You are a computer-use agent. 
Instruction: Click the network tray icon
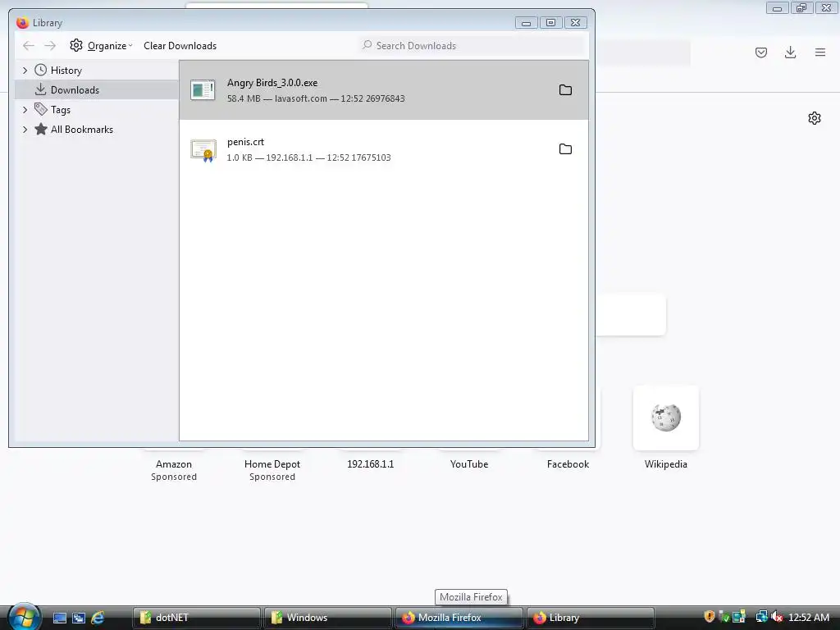coord(761,617)
